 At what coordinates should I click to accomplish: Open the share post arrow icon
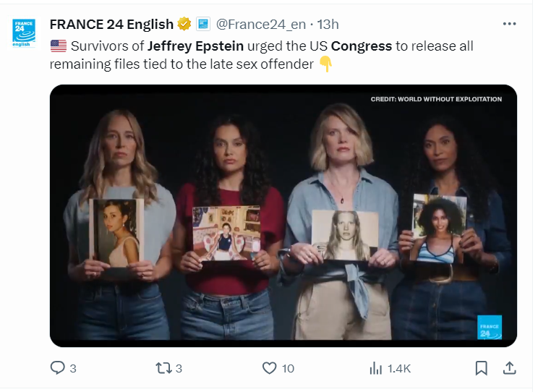pos(509,368)
